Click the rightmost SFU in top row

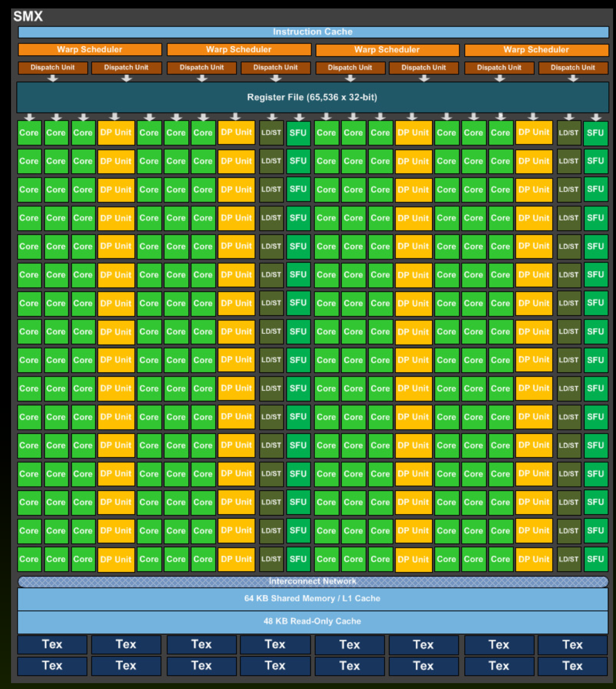pos(595,133)
